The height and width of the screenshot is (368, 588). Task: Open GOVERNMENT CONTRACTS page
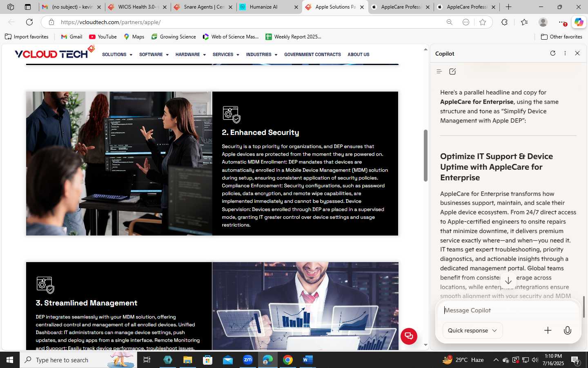point(312,54)
